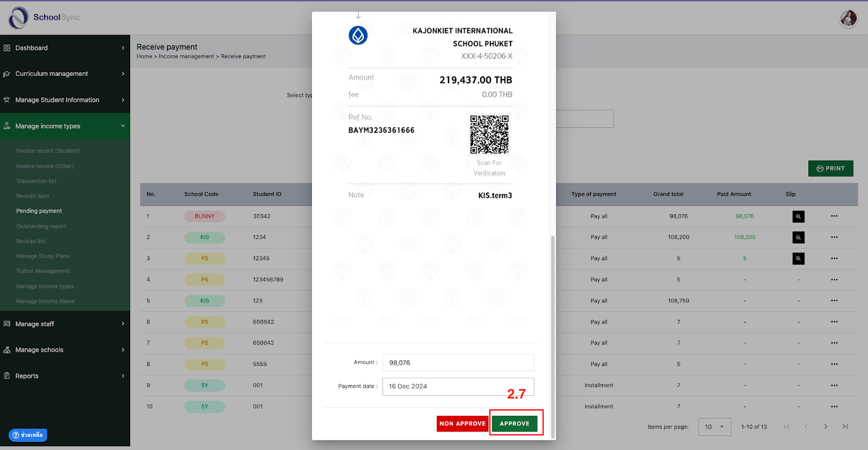This screenshot has height=450, width=868.
Task: Go to next page arrow
Action: [x=826, y=427]
